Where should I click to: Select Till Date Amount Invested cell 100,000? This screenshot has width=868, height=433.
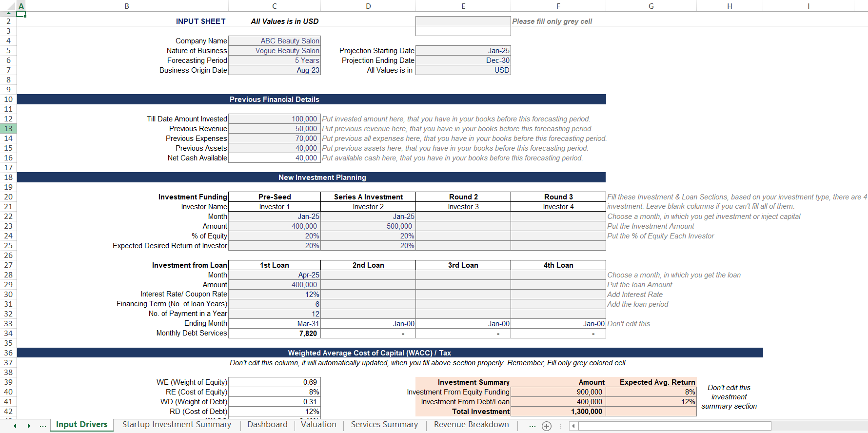(275, 119)
